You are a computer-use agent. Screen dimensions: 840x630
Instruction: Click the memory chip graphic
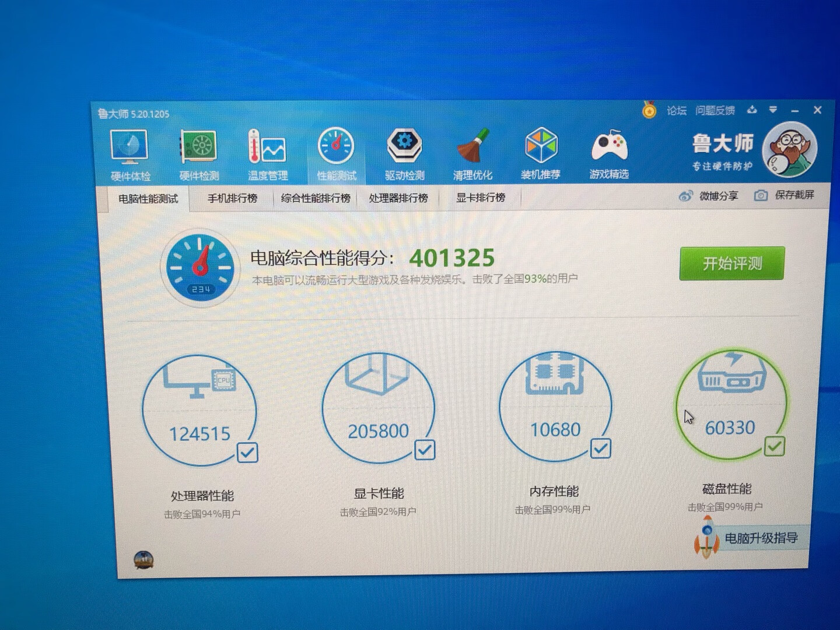click(555, 373)
